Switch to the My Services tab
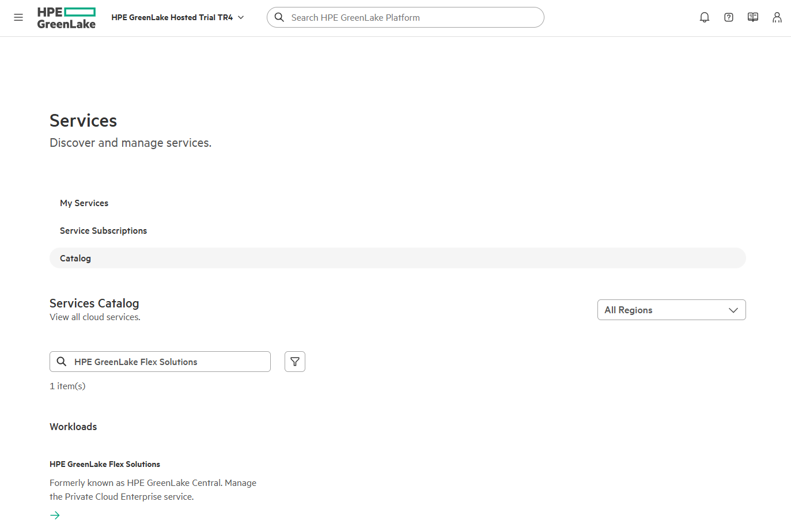Viewport: 791px width, 532px height. [84, 203]
